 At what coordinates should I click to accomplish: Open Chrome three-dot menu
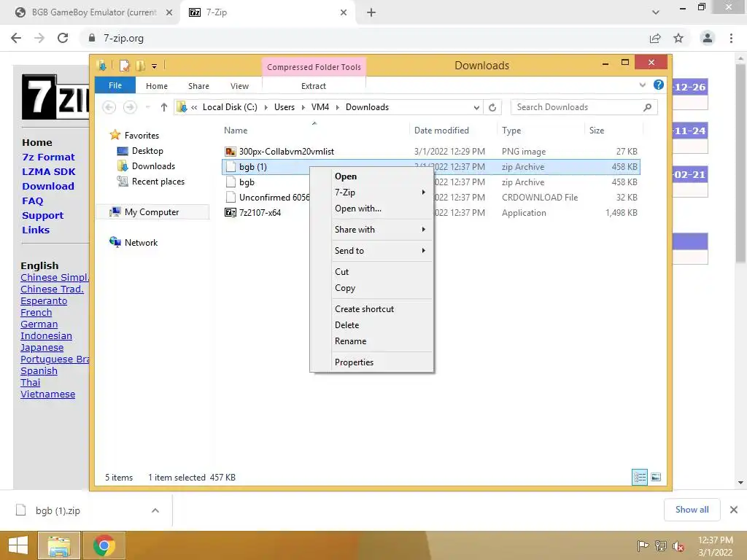tap(731, 38)
